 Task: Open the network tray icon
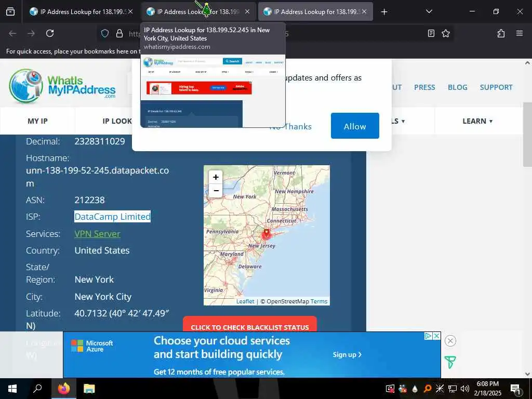453,389
